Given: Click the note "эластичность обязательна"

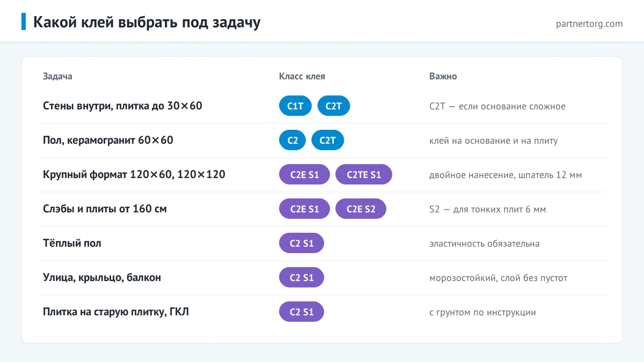Looking at the screenshot, I should [x=485, y=243].
